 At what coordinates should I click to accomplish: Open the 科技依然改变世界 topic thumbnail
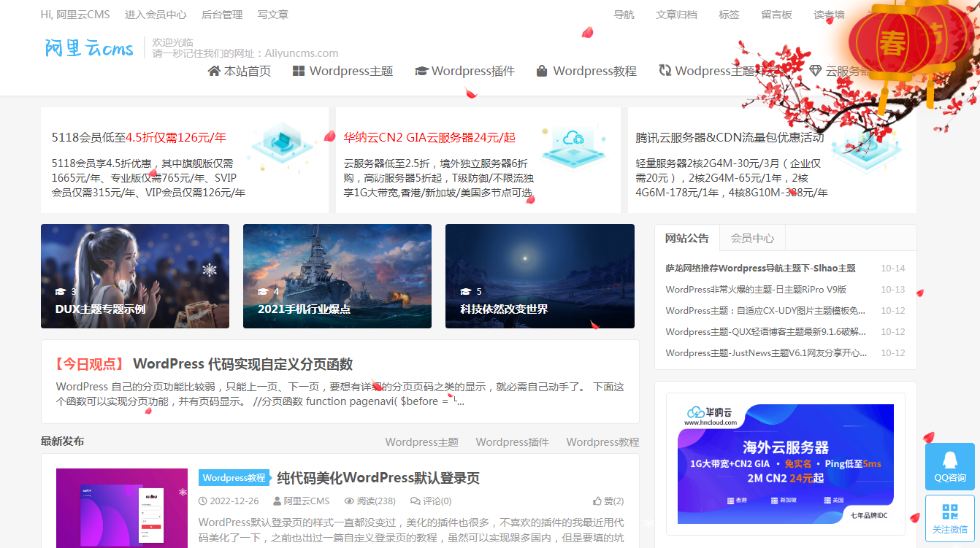540,276
